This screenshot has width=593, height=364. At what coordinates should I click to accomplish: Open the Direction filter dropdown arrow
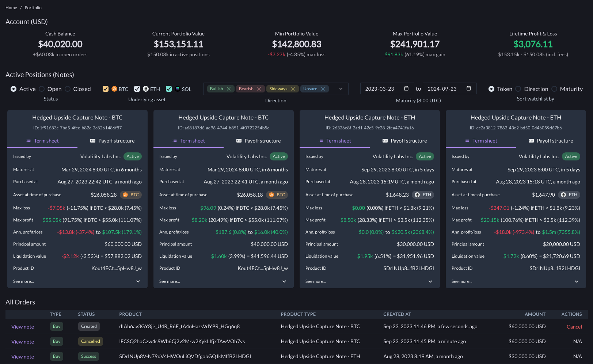tap(341, 89)
